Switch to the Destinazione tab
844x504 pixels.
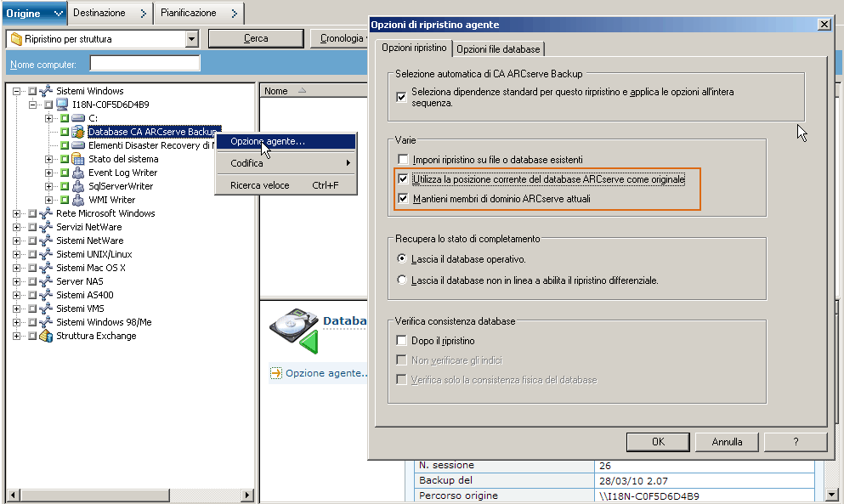[110, 13]
